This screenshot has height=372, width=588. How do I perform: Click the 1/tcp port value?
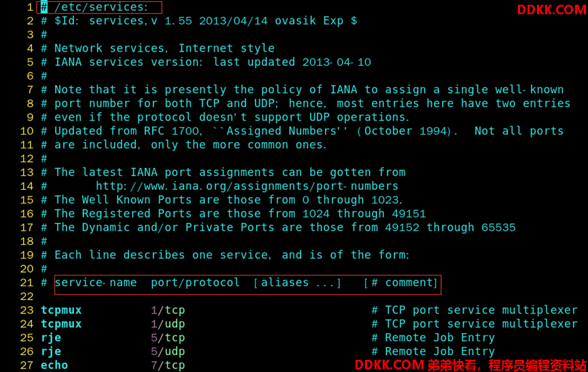pyautogui.click(x=168, y=310)
